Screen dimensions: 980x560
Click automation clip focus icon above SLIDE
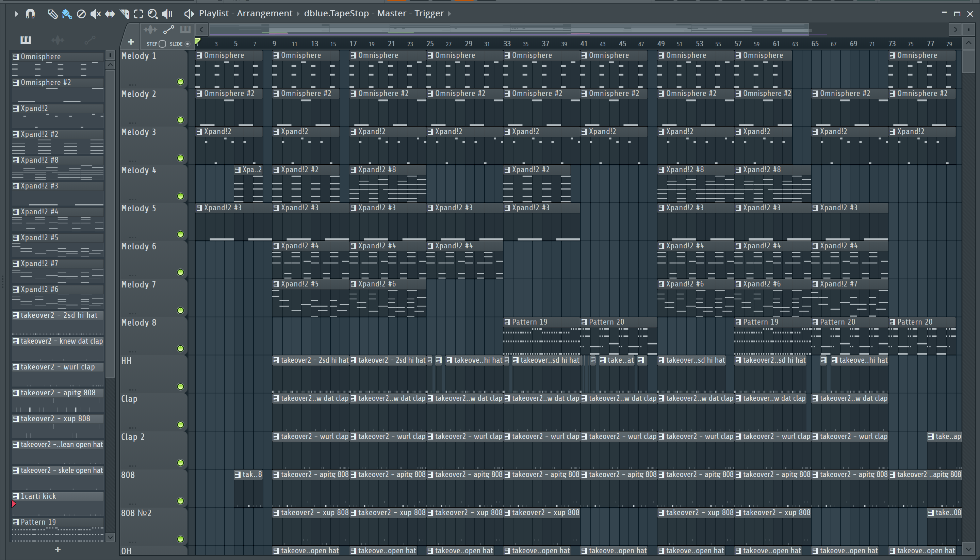[168, 30]
